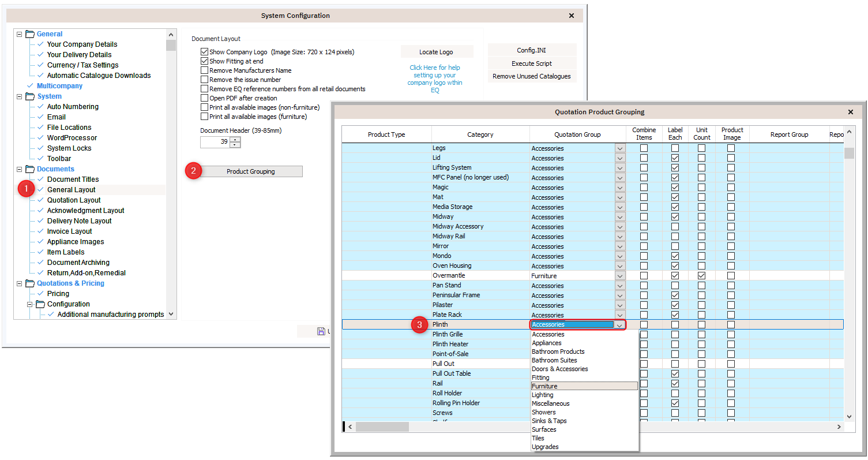This screenshot has height=460, width=868.
Task: Select the Pull Out Table category cell
Action: 480,374
